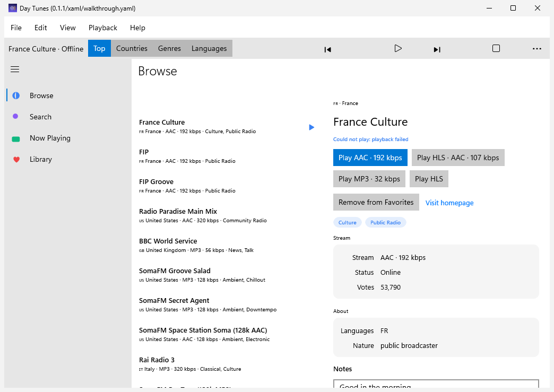The image size is (554, 392).
Task: Select France Culture in the station list
Action: click(226, 126)
